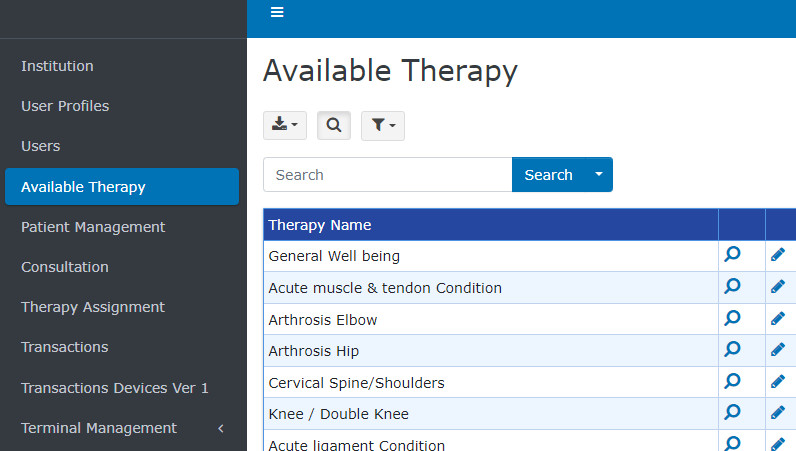The width and height of the screenshot is (796, 451).
Task: Edit Cervical Spine/Shoulders therapy
Action: (x=778, y=382)
